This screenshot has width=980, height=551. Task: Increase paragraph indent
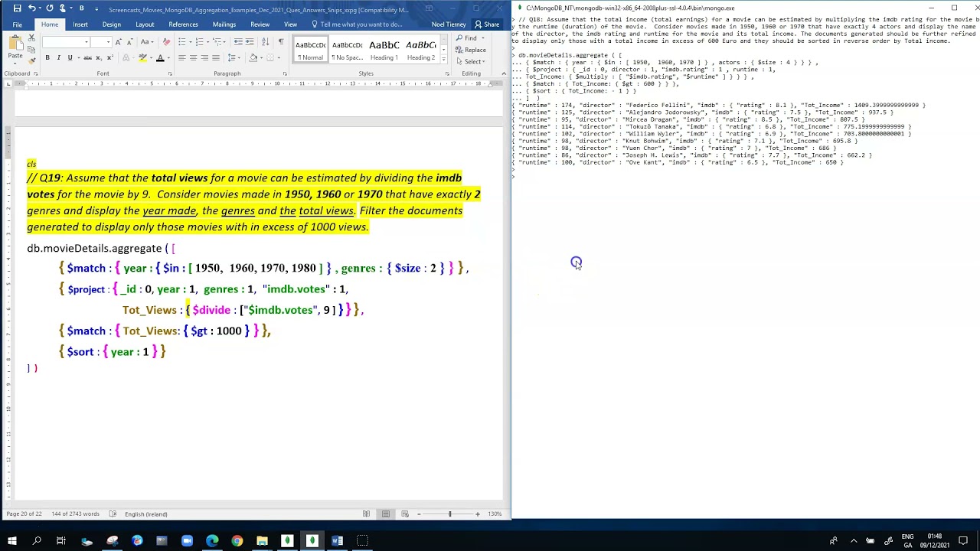click(x=250, y=41)
